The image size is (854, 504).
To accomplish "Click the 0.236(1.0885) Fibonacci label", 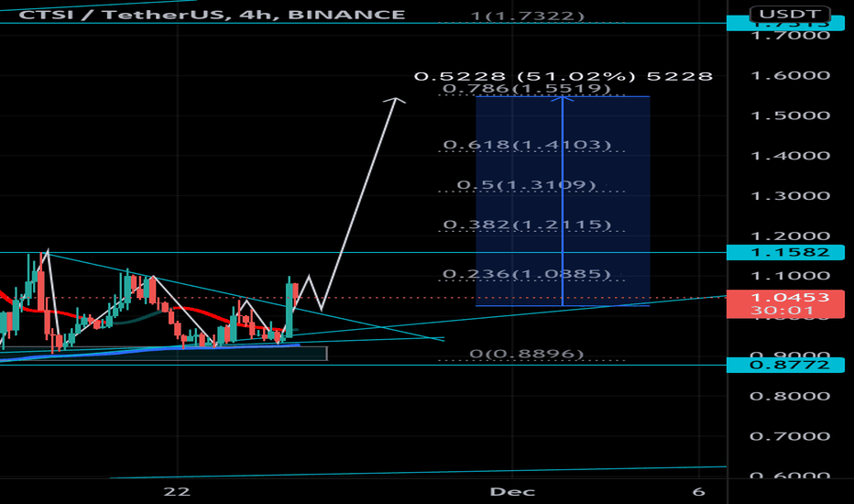I will [527, 273].
